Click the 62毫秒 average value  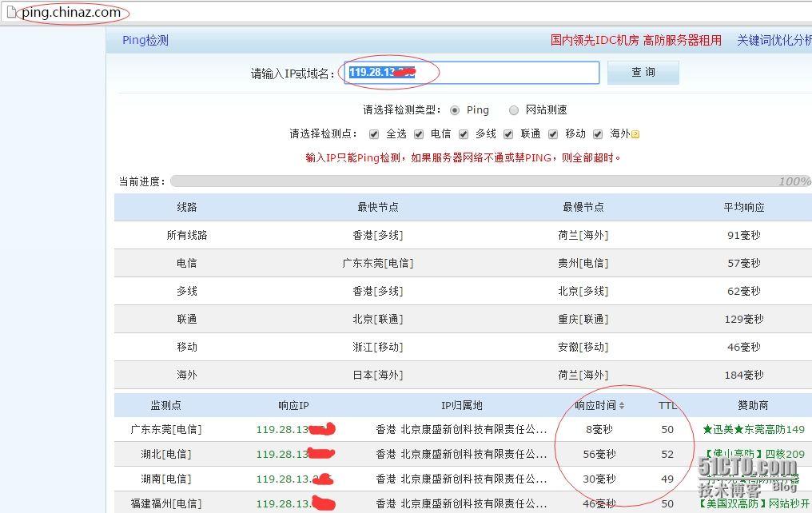point(744,291)
